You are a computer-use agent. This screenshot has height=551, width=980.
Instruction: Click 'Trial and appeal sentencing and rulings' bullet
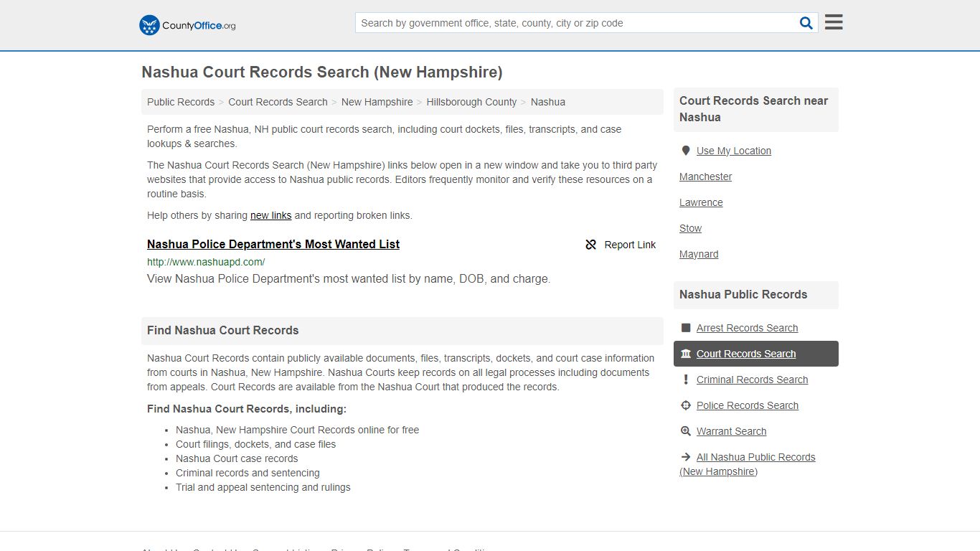click(x=263, y=487)
